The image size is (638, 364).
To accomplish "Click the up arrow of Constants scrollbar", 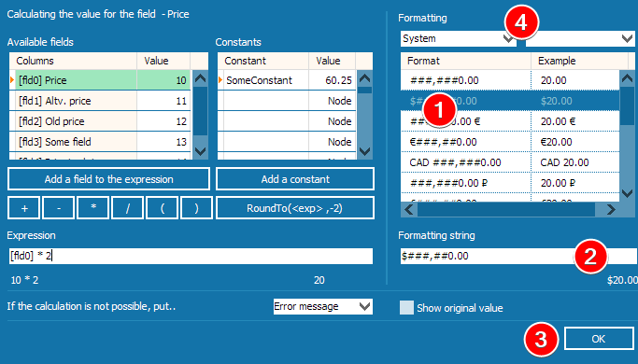I will point(365,78).
